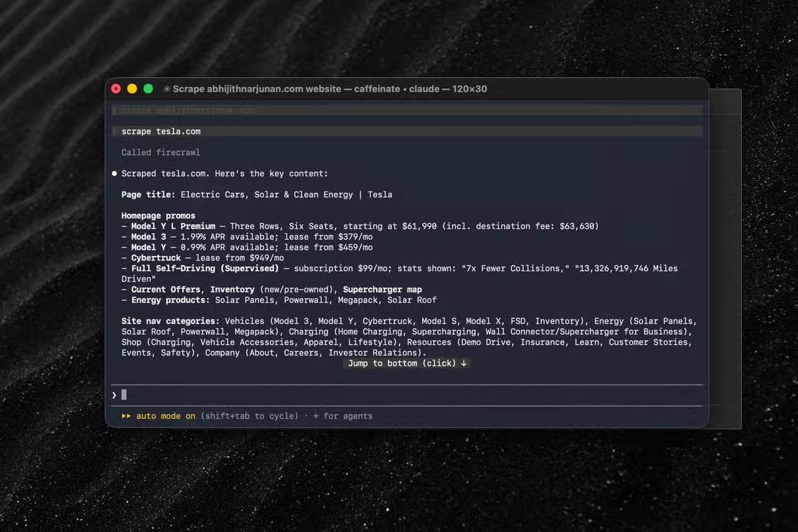Click "Supercharger map" text
This screenshot has width=798, height=532.
[x=382, y=289]
